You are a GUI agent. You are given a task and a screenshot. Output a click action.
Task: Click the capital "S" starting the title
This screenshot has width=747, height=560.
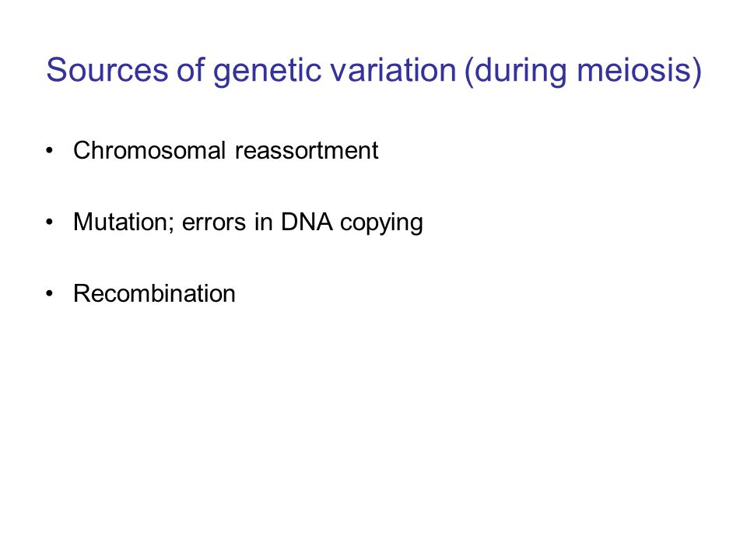tap(55, 70)
